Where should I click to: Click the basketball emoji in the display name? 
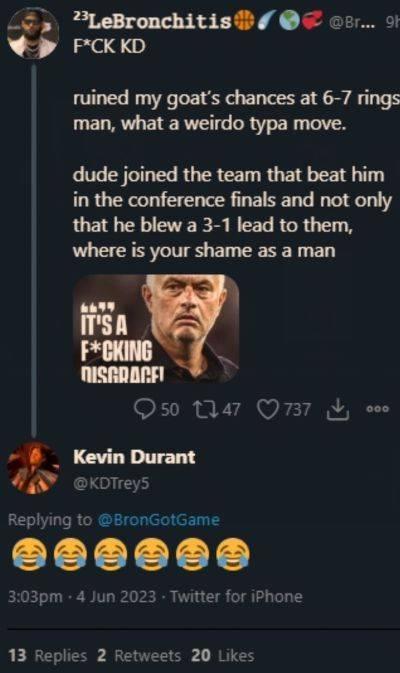pos(244,21)
